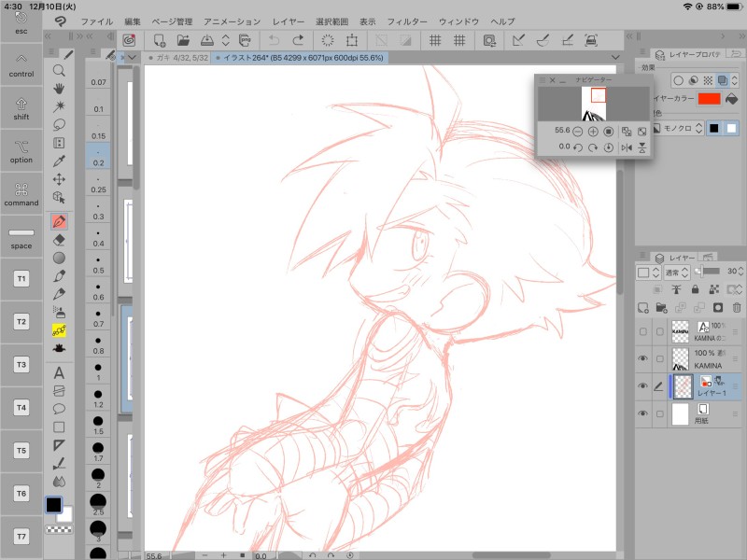Select the Hand move-canvas tool
The width and height of the screenshot is (747, 560).
pos(59,89)
